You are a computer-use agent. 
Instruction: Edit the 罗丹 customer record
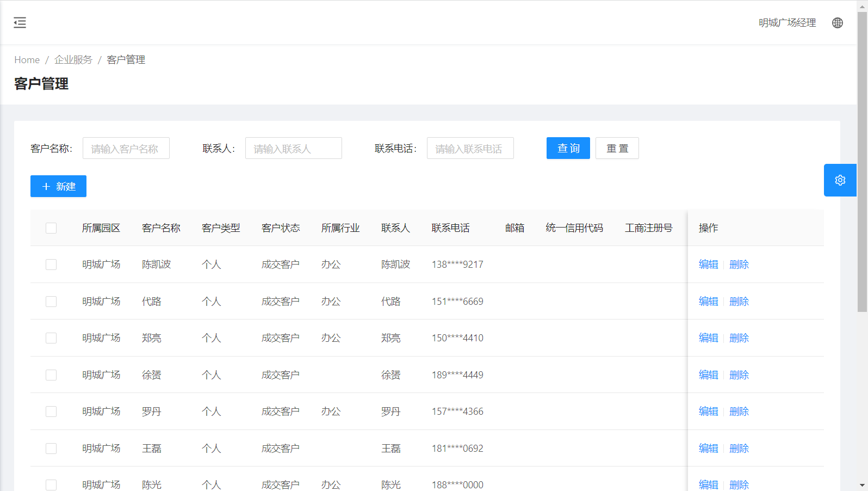point(708,412)
